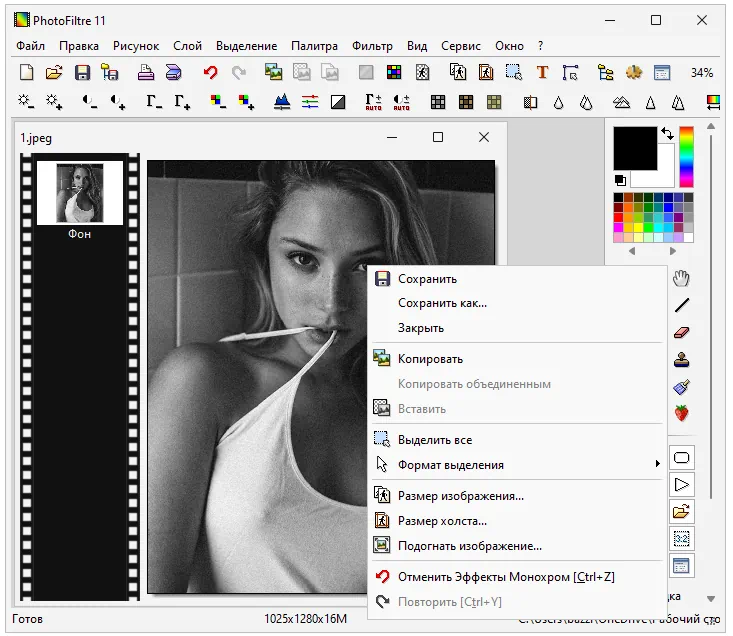
Task: Show previous palette with left arrow
Action: click(632, 251)
